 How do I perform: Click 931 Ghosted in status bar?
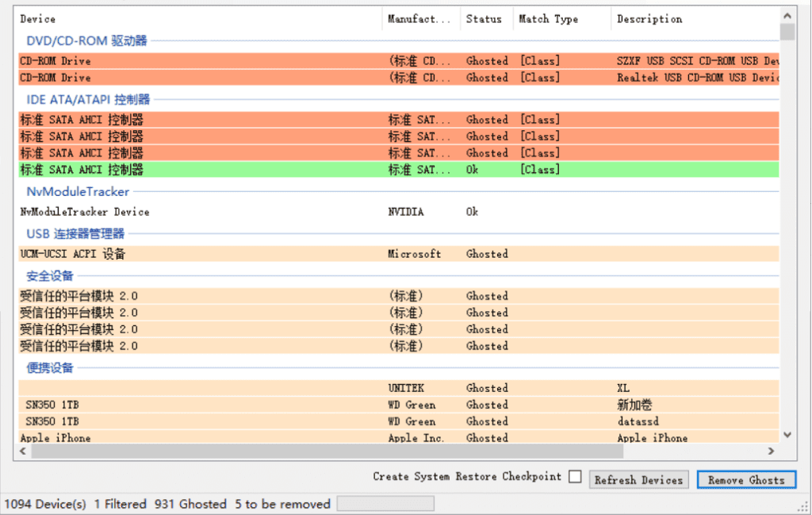[x=190, y=504]
